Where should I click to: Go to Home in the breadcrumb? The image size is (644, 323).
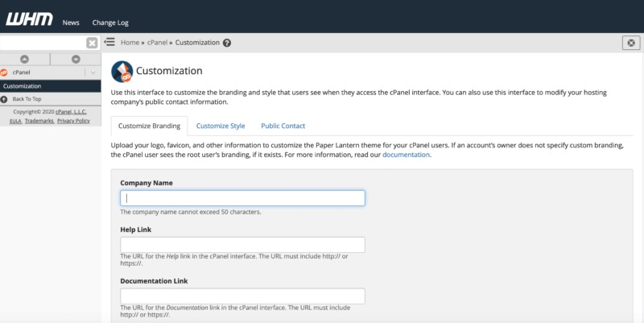pyautogui.click(x=130, y=43)
